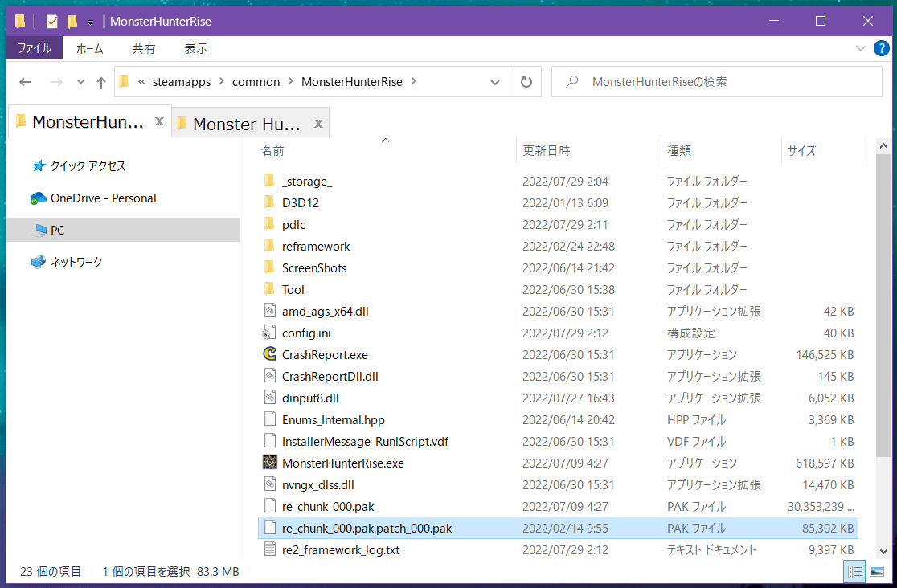This screenshot has height=588, width=897.
Task: Switch to the ホーム ribbon tab
Action: pos(90,49)
